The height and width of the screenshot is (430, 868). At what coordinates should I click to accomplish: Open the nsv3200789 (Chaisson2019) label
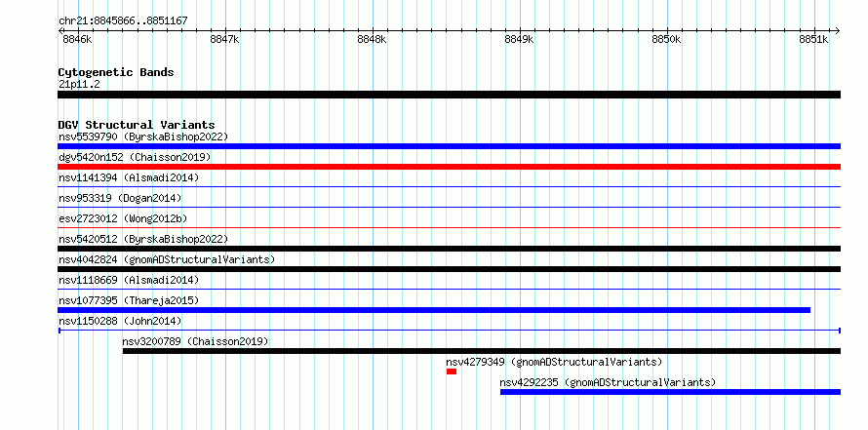coord(195,341)
